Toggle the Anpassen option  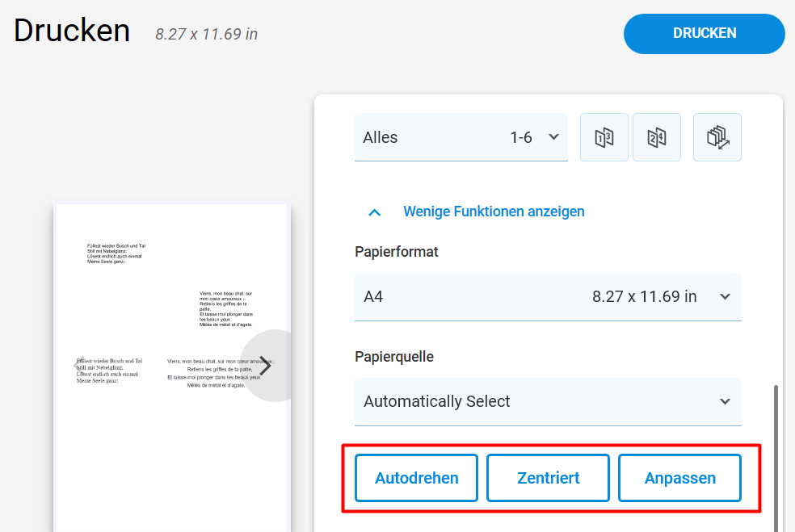pyautogui.click(x=680, y=478)
